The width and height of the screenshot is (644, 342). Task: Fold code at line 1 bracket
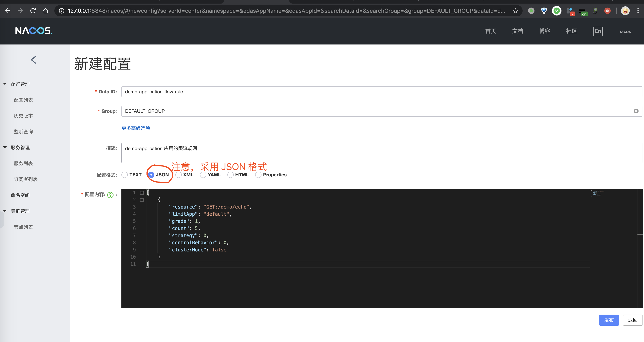pyautogui.click(x=142, y=193)
